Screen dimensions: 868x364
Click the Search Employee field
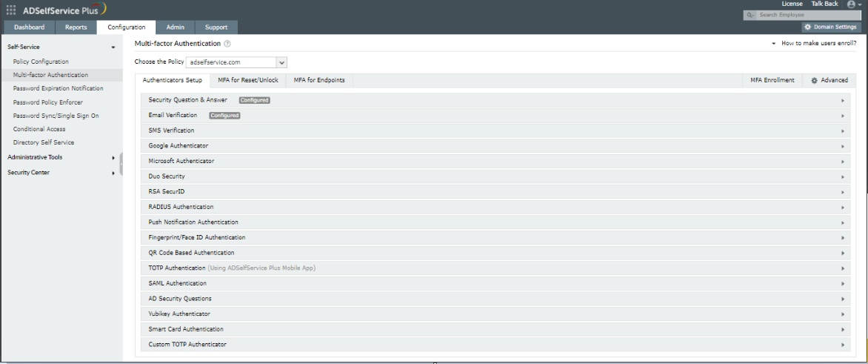click(808, 15)
